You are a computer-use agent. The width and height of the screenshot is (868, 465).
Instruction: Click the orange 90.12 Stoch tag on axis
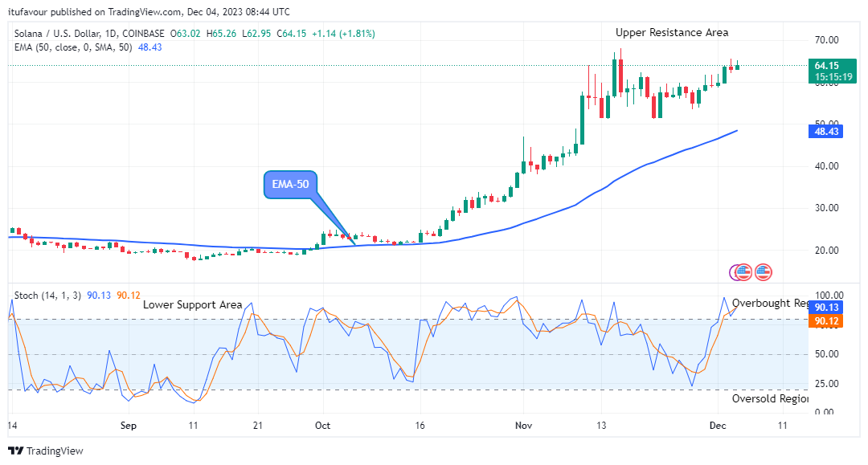pos(827,321)
